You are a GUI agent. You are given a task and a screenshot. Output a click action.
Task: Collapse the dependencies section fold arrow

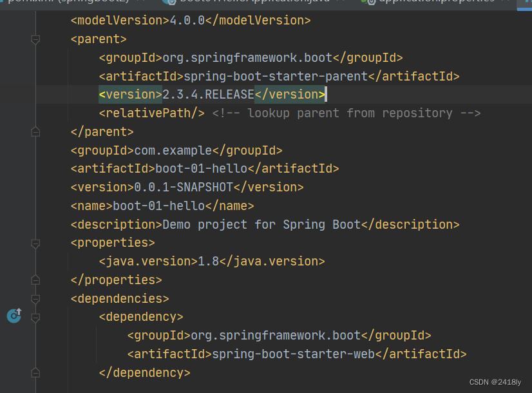(35, 298)
